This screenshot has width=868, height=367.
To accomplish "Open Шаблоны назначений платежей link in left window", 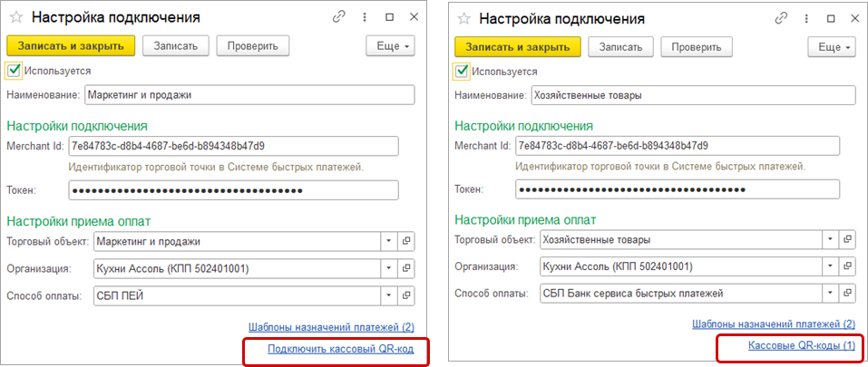I will [x=331, y=326].
